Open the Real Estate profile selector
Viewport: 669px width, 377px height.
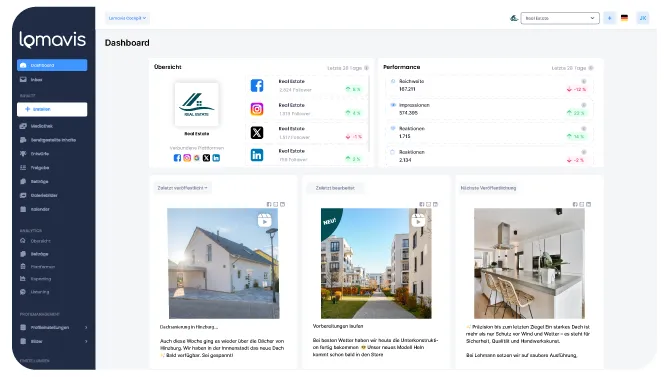pos(560,18)
